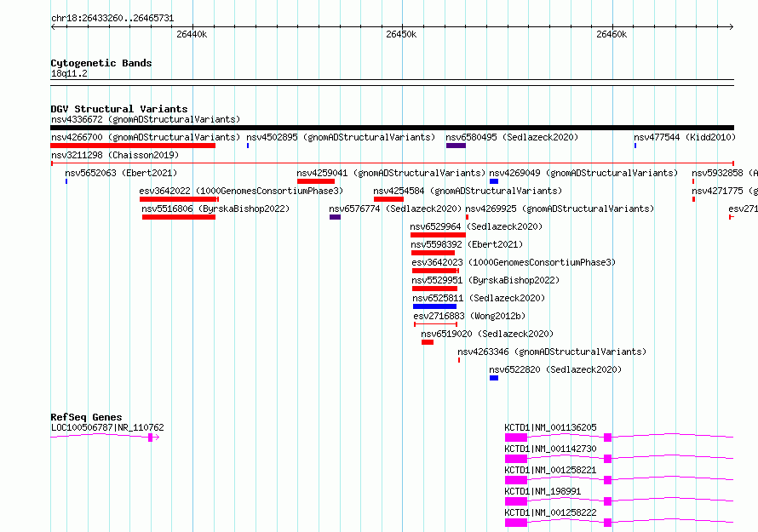Click the nsv4336672 variant label

[x=146, y=119]
